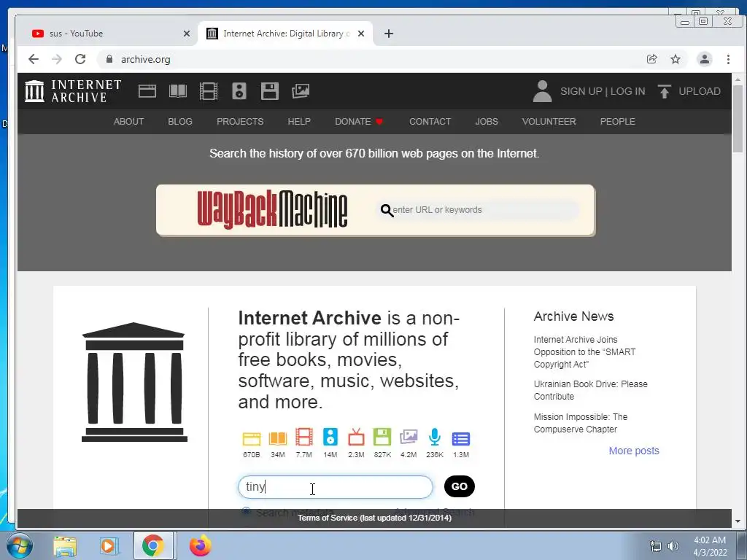The width and height of the screenshot is (747, 560).
Task: Click the scrollbar down arrow
Action: [738, 521]
